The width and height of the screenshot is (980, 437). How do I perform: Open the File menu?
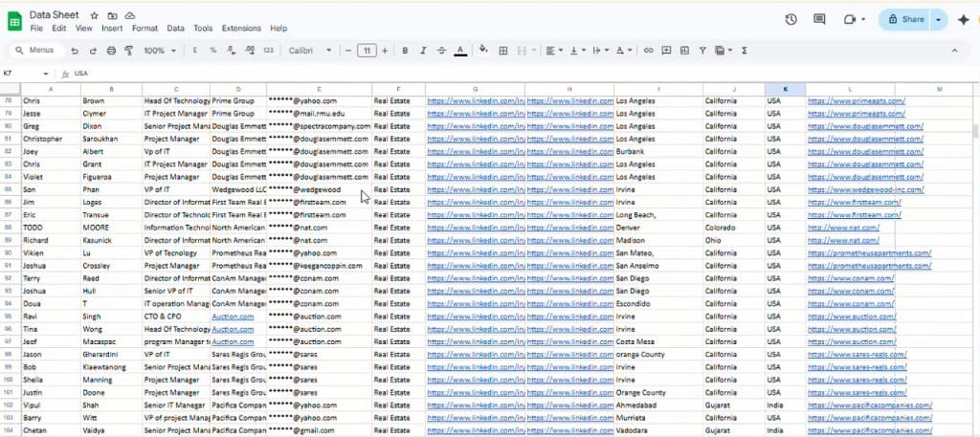click(x=37, y=29)
